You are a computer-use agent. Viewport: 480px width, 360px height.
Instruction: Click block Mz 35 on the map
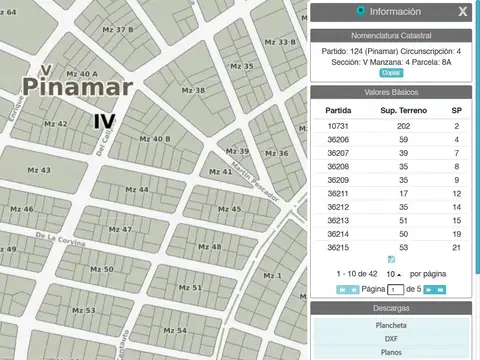point(242,66)
